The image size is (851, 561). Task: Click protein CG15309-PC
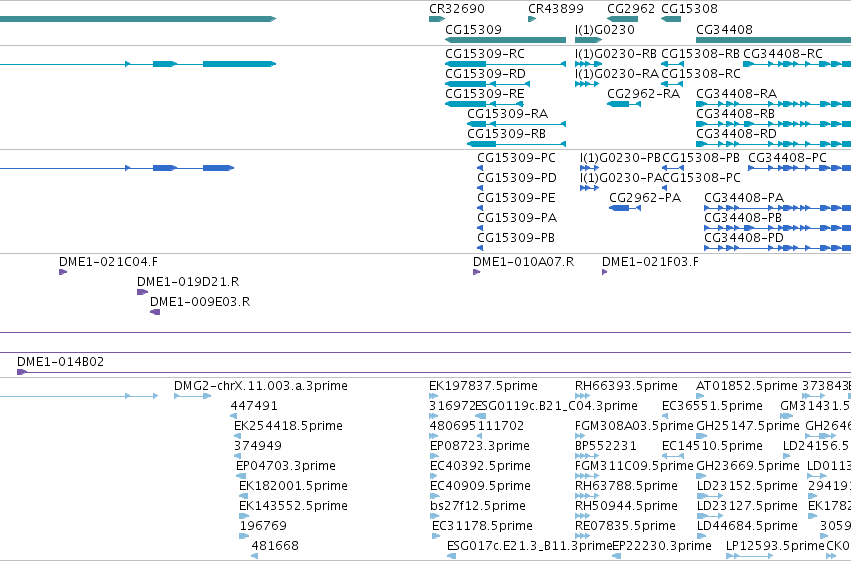tap(480, 168)
